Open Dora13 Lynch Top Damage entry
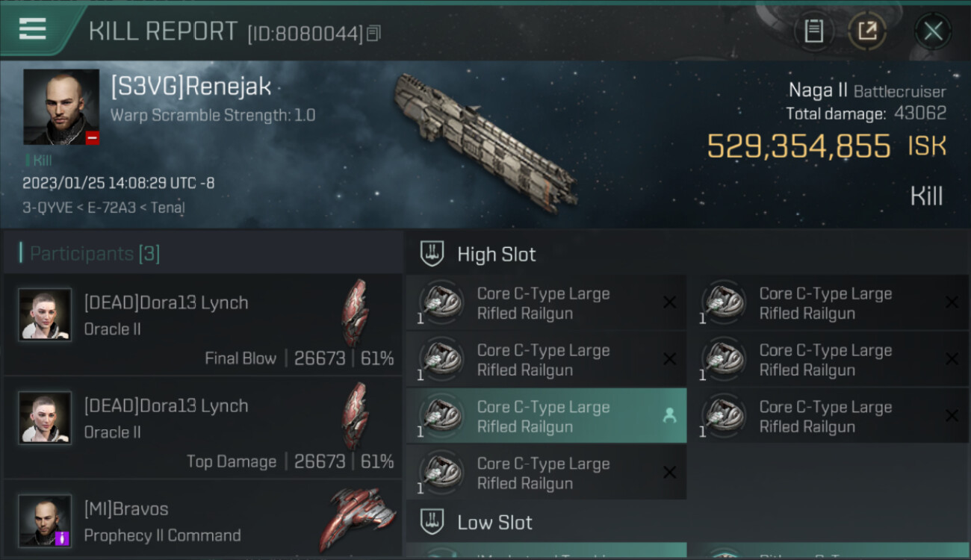The height and width of the screenshot is (560, 971). point(202,429)
